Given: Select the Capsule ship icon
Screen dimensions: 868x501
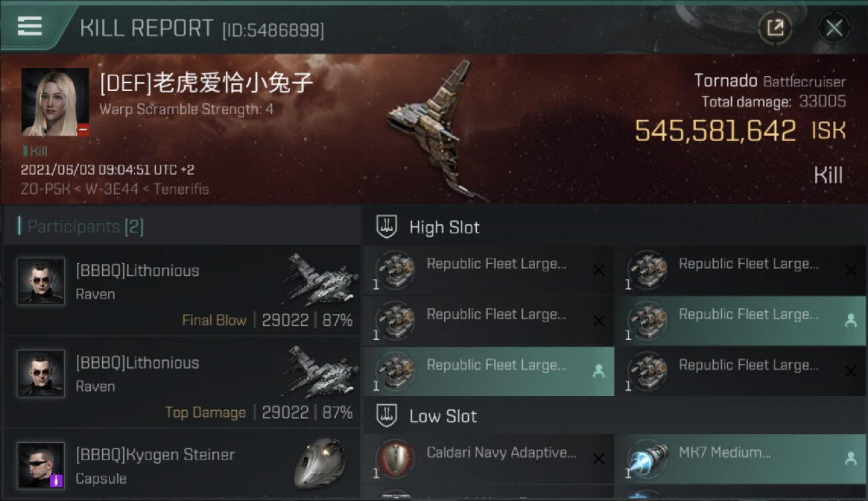Looking at the screenshot, I should pos(319,462).
